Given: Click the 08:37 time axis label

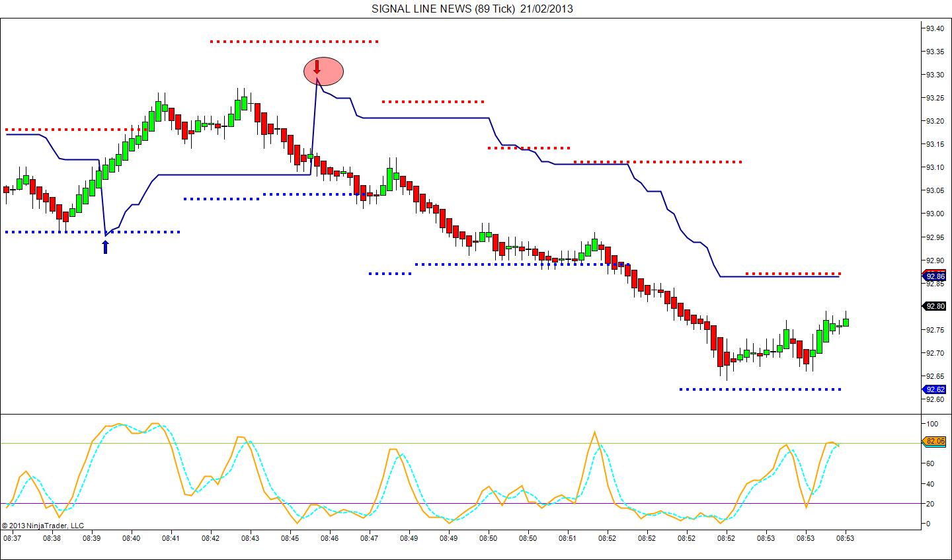Looking at the screenshot, I should [13, 539].
